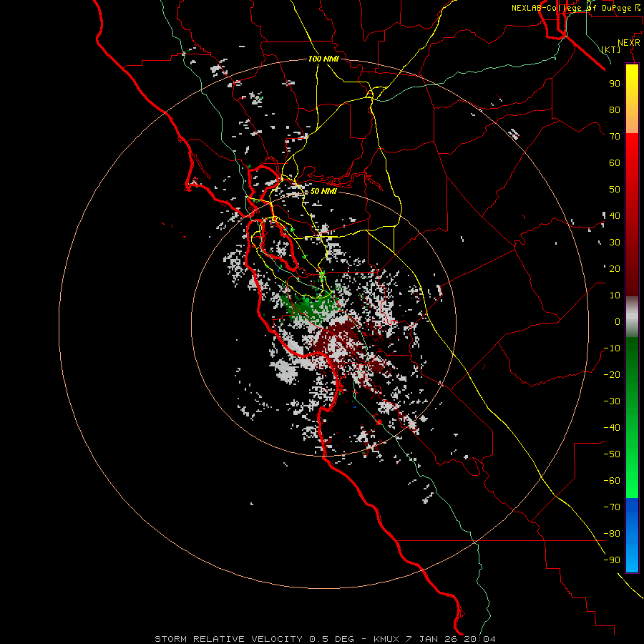Click the positive 90 label on velocity scale
644x644 pixels.
(x=615, y=84)
